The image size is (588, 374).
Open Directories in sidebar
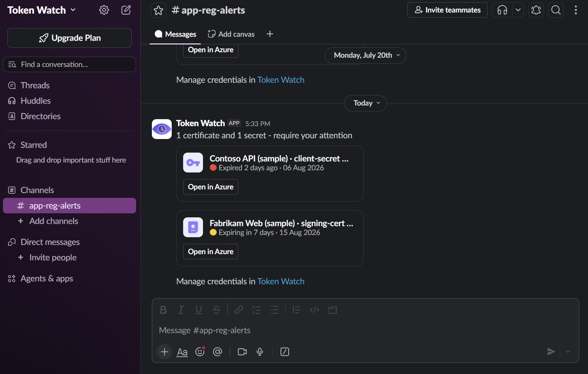tap(70, 116)
